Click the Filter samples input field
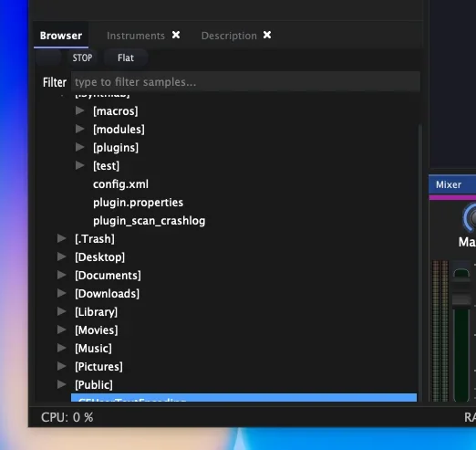The height and width of the screenshot is (450, 476). point(245,82)
